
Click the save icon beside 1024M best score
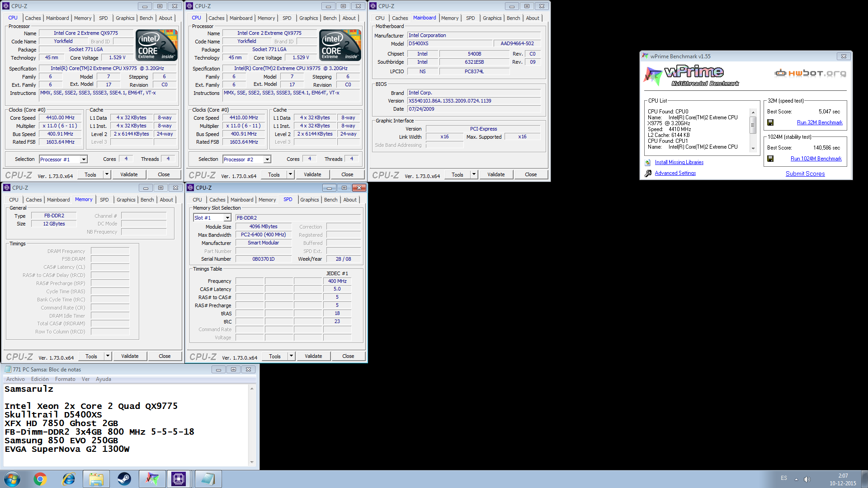click(x=770, y=159)
